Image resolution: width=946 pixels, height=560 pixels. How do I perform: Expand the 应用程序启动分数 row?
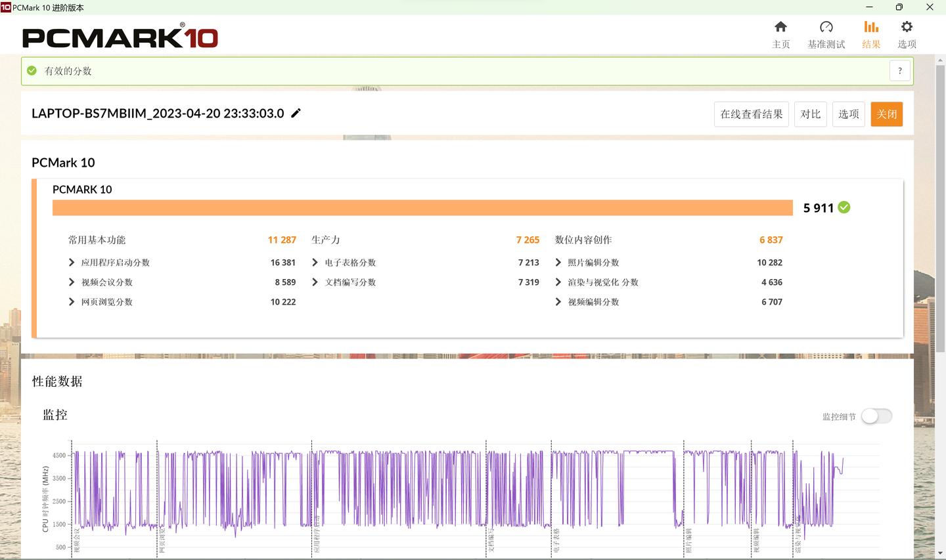[x=72, y=263]
